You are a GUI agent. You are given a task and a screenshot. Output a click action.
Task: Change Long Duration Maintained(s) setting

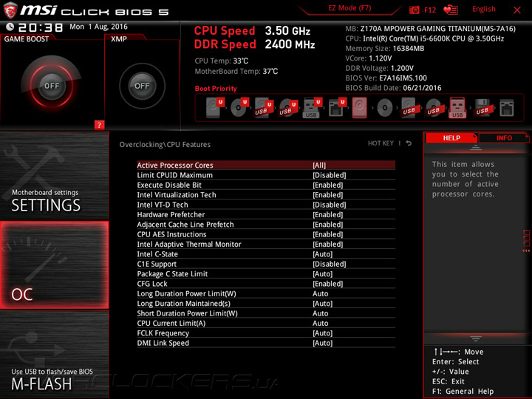pyautogui.click(x=266, y=304)
